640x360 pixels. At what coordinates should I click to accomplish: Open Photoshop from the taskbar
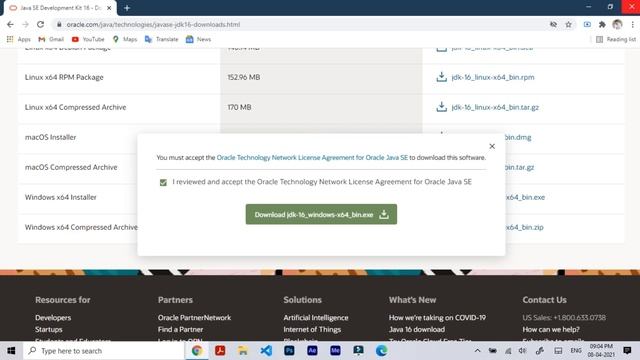pos(289,351)
